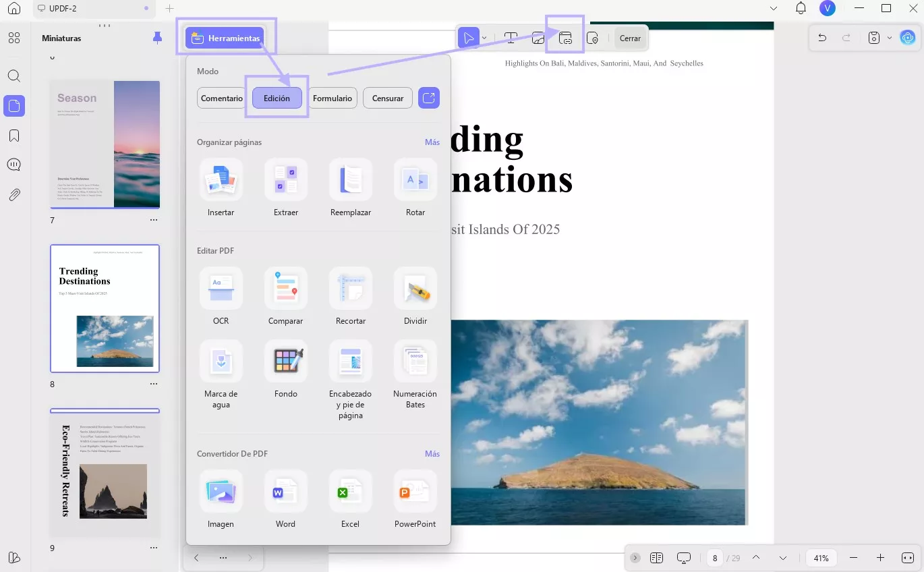This screenshot has height=572, width=924.
Task: Click the Insertar pages tool
Action: (x=221, y=188)
